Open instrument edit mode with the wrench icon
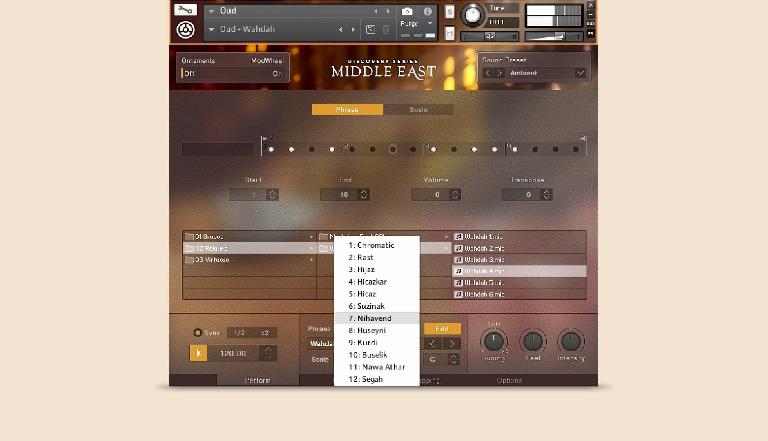Image resolution: width=768 pixels, height=441 pixels. [185, 10]
